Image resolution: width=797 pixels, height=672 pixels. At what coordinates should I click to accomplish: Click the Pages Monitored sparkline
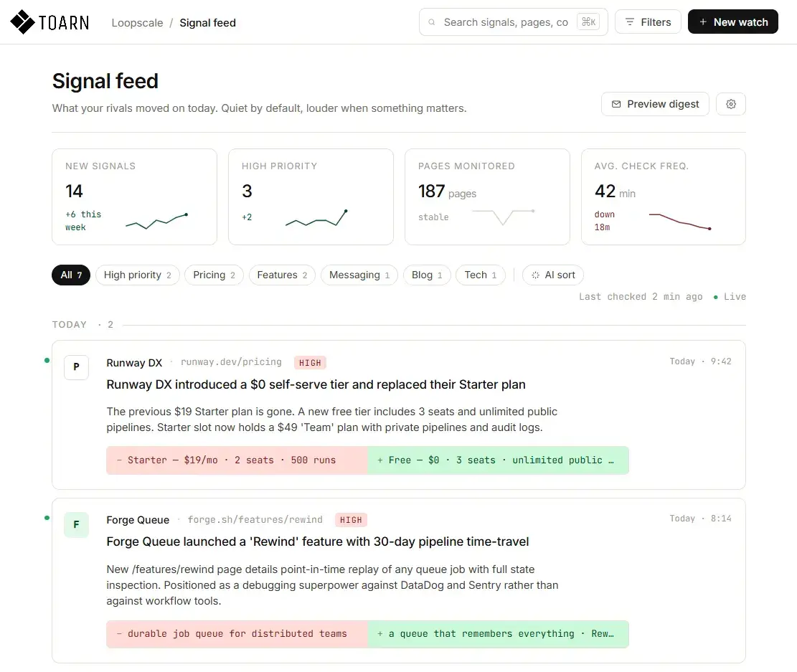(x=503, y=217)
